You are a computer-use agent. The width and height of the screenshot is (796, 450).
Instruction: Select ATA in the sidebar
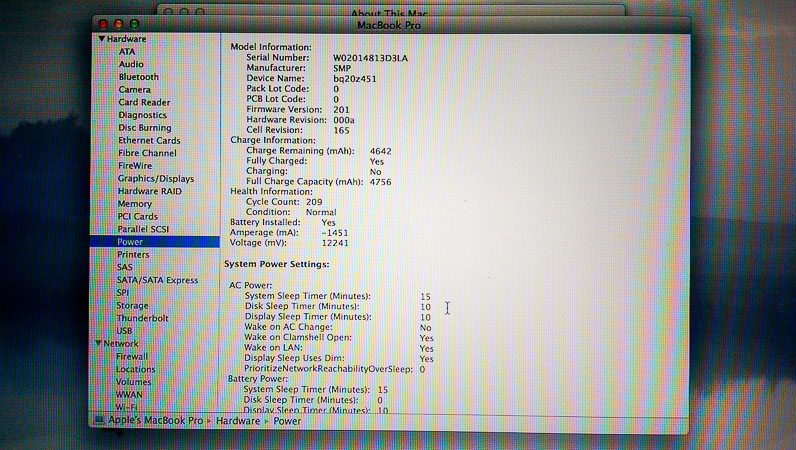click(x=126, y=51)
